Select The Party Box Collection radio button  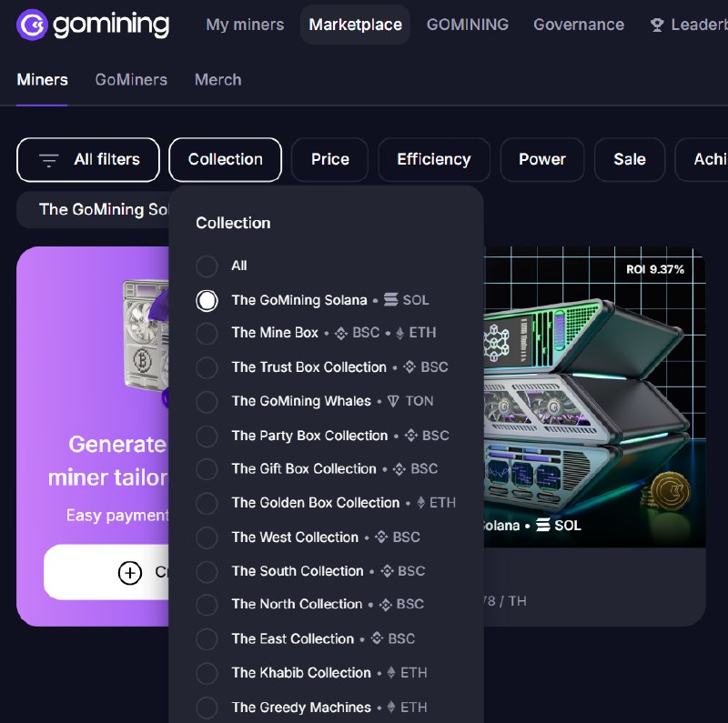pyautogui.click(x=207, y=436)
